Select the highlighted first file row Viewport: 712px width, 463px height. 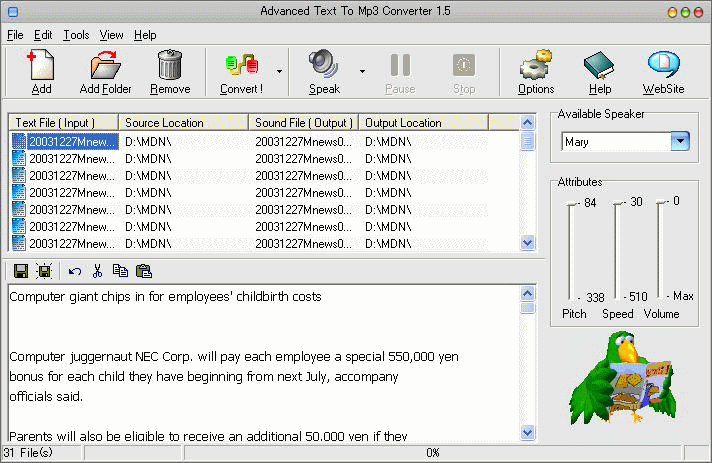tap(249, 142)
